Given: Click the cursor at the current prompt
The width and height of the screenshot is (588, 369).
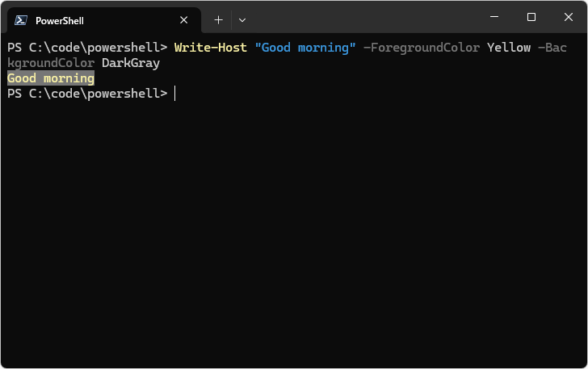Looking at the screenshot, I should (x=174, y=94).
